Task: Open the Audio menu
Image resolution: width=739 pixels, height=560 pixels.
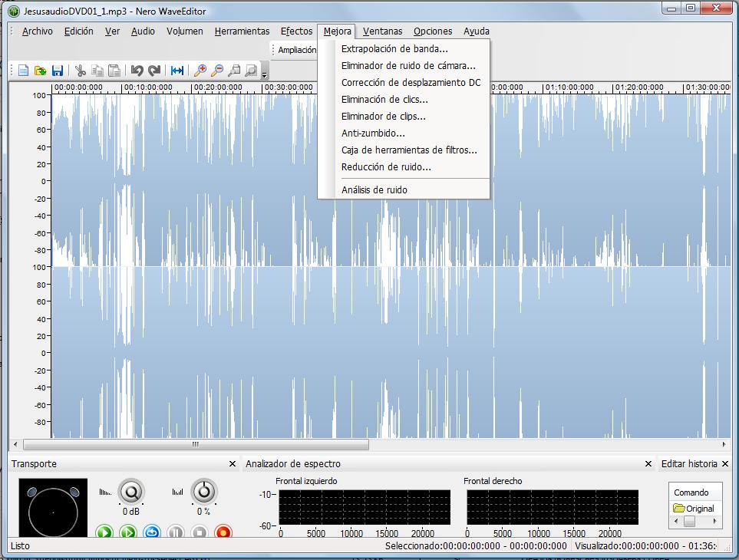Action: 143,31
